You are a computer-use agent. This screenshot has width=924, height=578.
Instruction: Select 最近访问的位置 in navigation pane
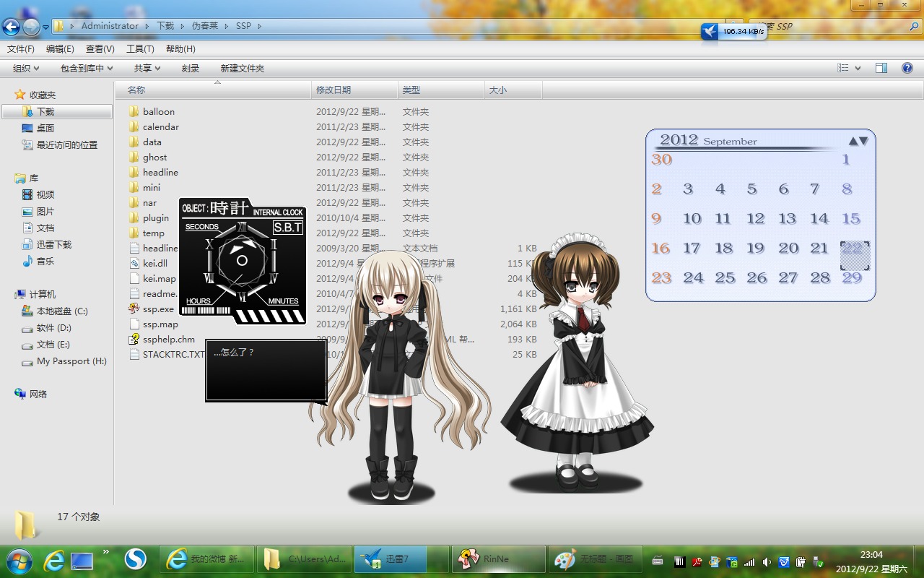coord(67,145)
